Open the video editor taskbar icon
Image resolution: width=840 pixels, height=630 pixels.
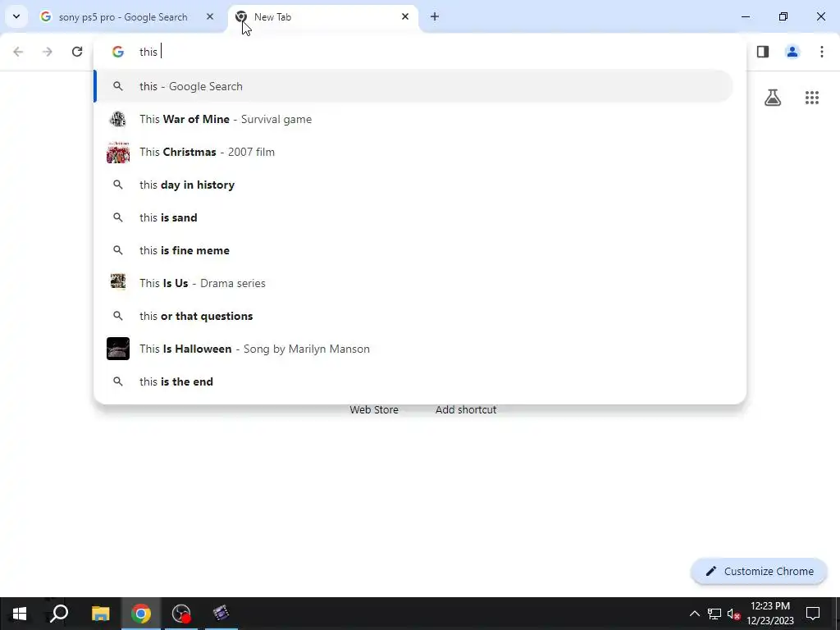tap(221, 614)
